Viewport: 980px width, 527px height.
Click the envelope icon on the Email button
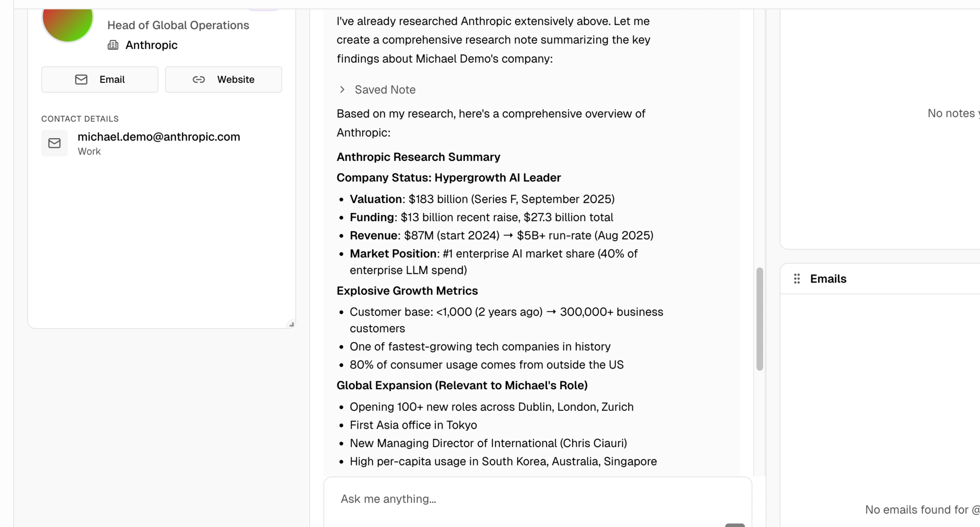click(x=81, y=80)
